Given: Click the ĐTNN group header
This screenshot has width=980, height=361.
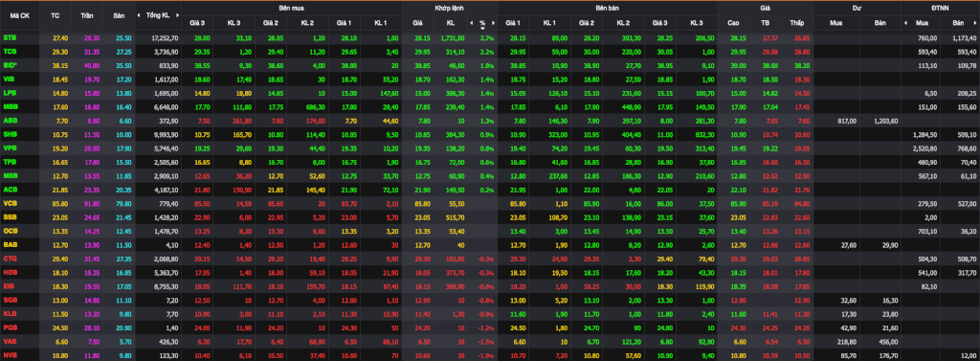Looking at the screenshot, I should pyautogui.click(x=940, y=8).
